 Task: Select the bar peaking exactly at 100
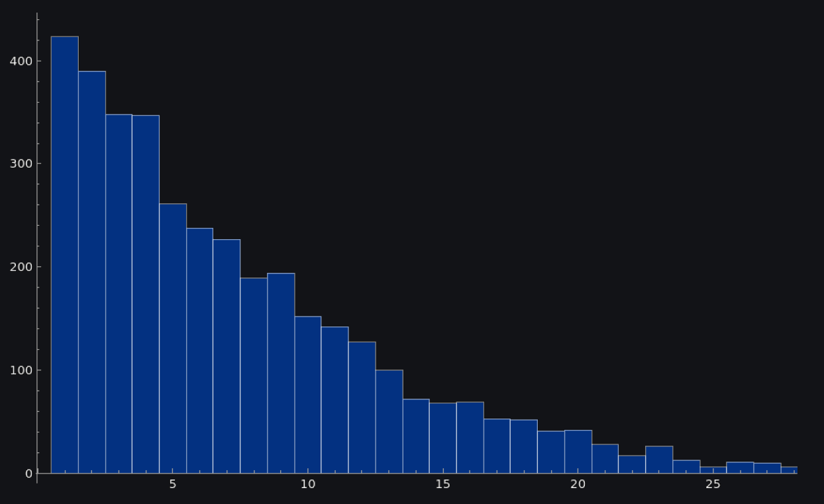[x=389, y=422]
